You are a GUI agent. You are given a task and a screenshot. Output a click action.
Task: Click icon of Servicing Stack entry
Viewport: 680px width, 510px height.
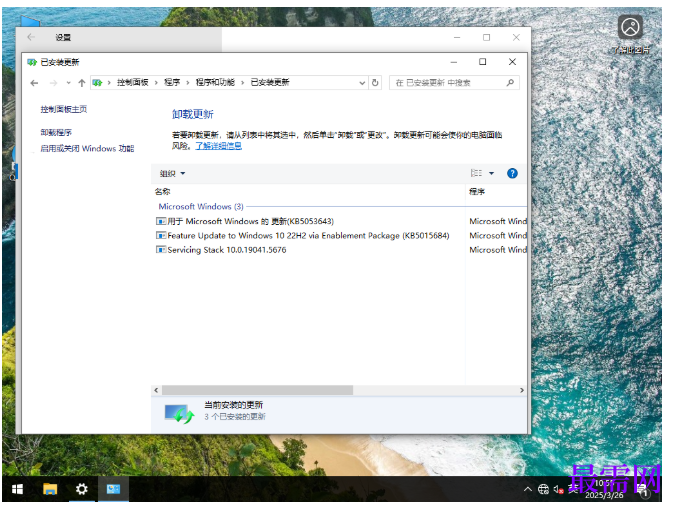pyautogui.click(x=161, y=250)
